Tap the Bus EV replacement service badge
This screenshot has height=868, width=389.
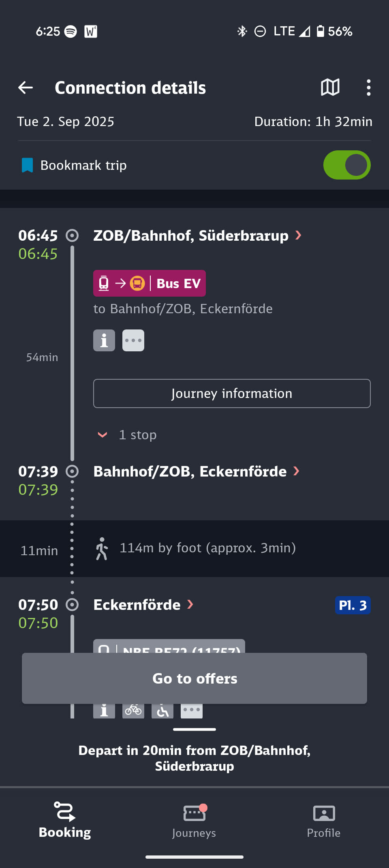[x=150, y=283]
